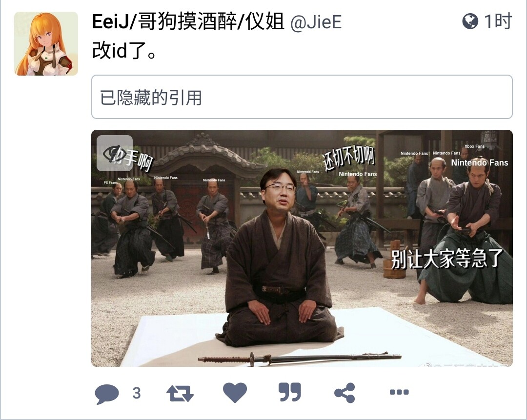
Task: Open the 1时 timestamp link
Action: click(498, 21)
